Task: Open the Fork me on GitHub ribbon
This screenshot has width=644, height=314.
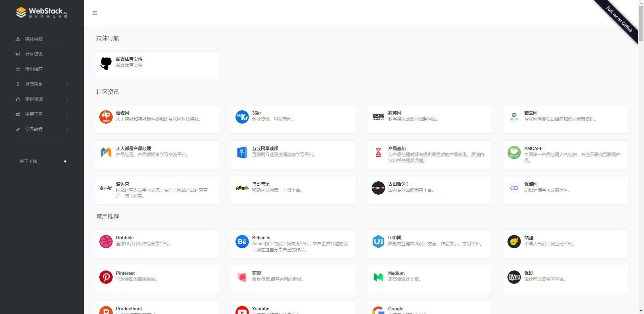Action: coord(619,19)
